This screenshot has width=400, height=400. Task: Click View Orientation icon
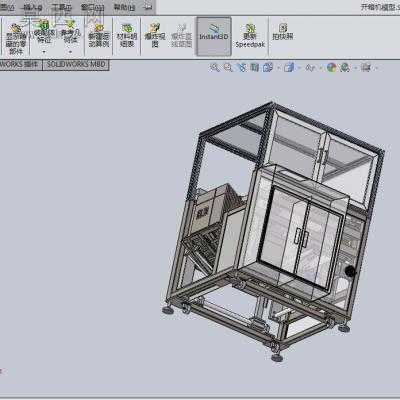[x=268, y=68]
